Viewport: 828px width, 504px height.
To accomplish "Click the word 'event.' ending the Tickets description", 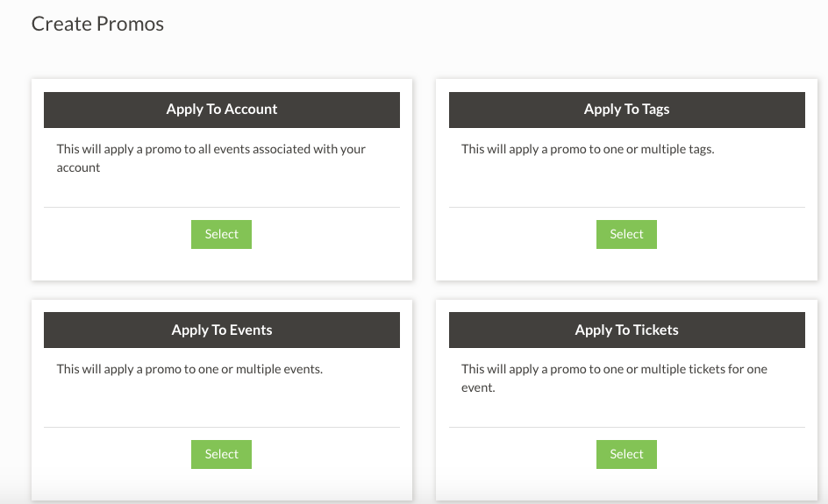I will coord(478,387).
